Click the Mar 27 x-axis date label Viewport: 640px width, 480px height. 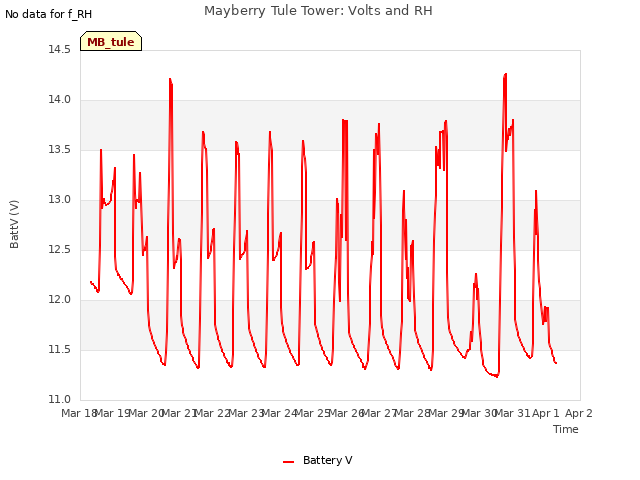tap(379, 413)
